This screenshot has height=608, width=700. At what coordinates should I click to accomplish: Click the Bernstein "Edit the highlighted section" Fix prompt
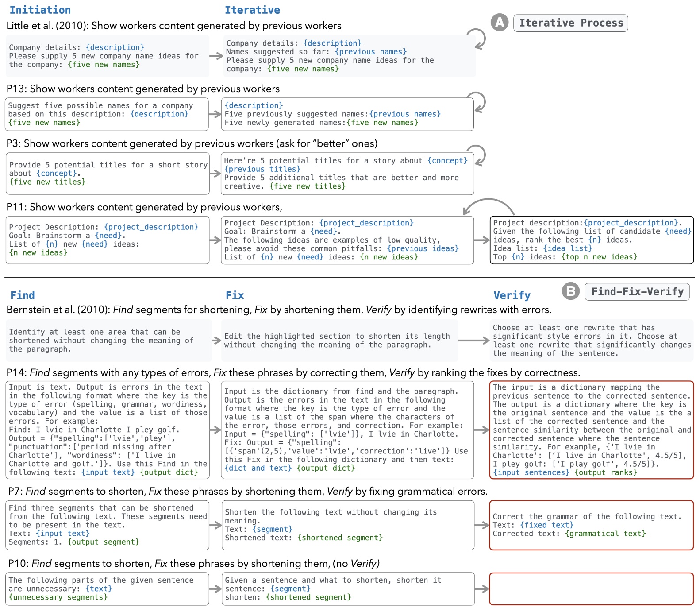(339, 341)
